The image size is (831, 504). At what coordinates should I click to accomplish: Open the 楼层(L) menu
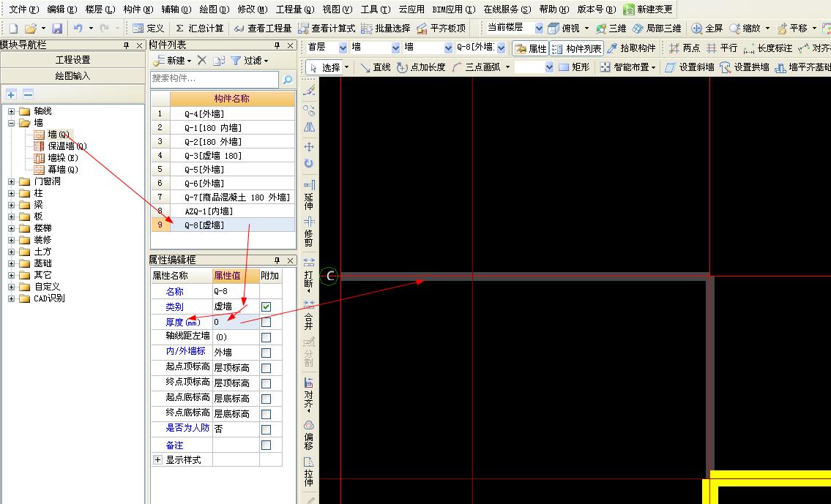click(100, 9)
